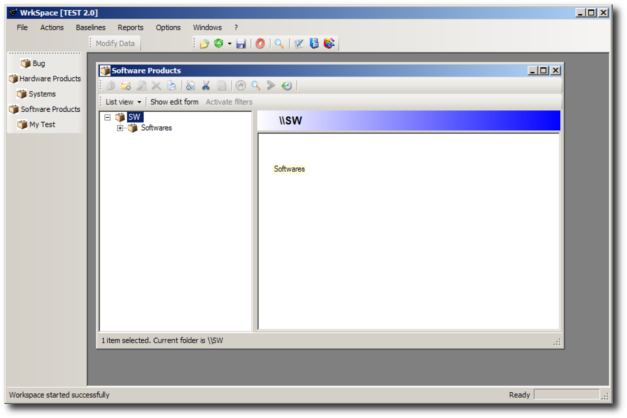Image resolution: width=627 pixels, height=418 pixels.
Task: Select the SW root node in tree
Action: click(x=135, y=117)
